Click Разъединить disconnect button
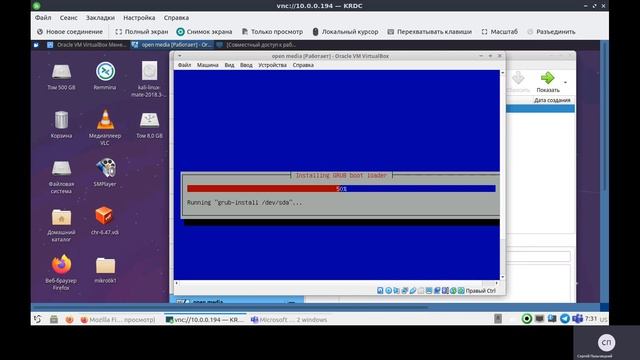Screen dimensions: 640x360 tap(551, 31)
